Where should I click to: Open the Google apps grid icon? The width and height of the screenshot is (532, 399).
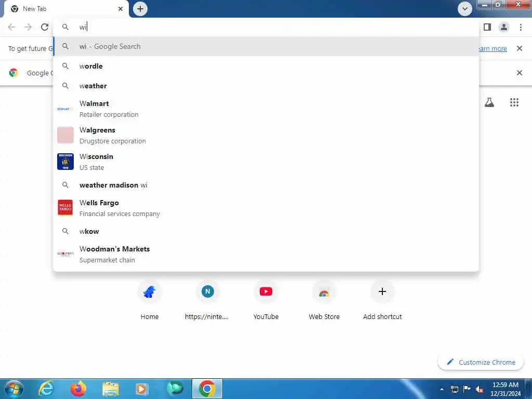click(x=514, y=102)
